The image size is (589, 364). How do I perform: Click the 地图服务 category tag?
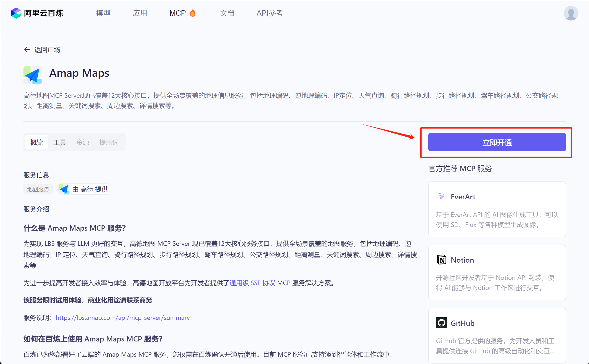click(38, 189)
